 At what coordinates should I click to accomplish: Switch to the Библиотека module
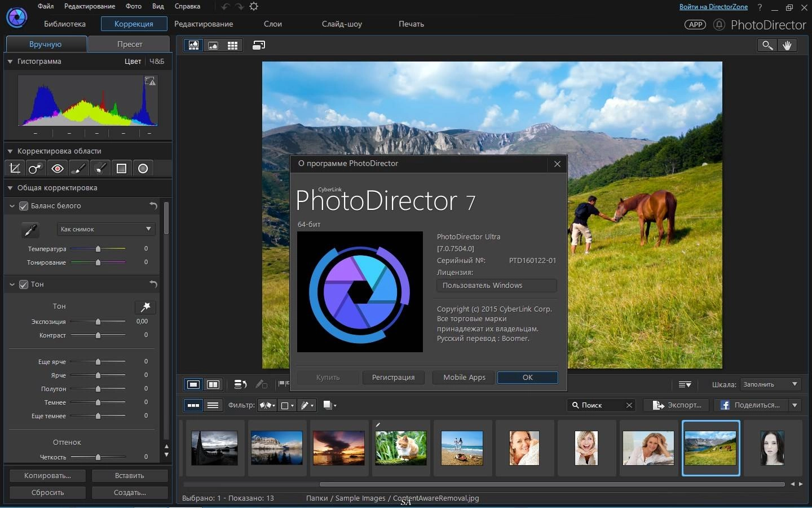tap(65, 24)
